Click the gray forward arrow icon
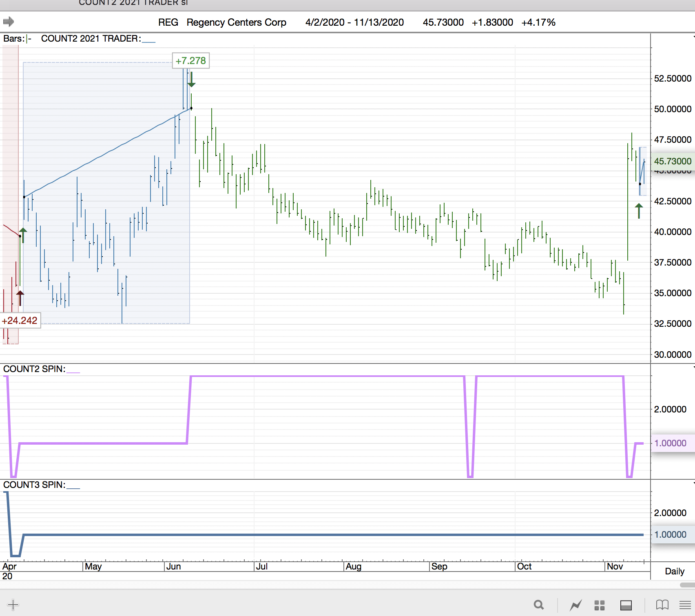 (9, 22)
